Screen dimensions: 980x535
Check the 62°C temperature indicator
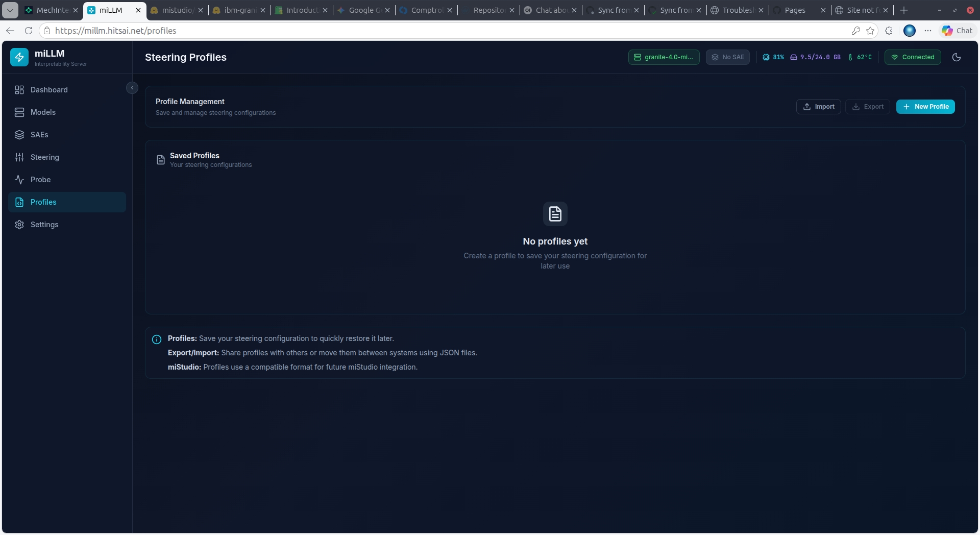pos(860,57)
